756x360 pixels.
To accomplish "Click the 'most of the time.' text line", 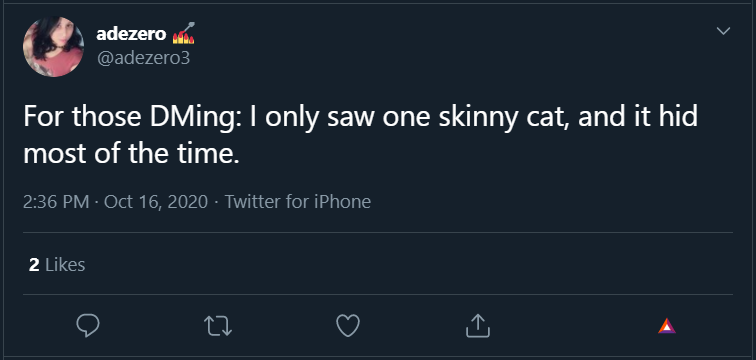I will tap(131, 153).
